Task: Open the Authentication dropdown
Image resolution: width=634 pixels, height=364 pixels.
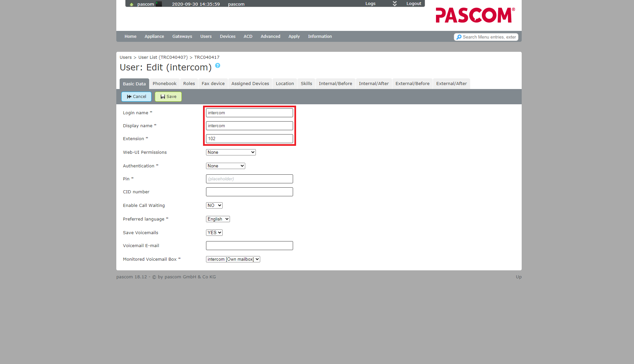Action: point(225,166)
